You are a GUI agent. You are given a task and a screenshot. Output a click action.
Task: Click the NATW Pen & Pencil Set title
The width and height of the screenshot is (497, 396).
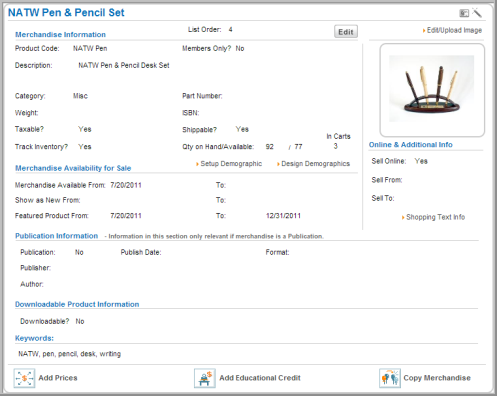coord(66,13)
